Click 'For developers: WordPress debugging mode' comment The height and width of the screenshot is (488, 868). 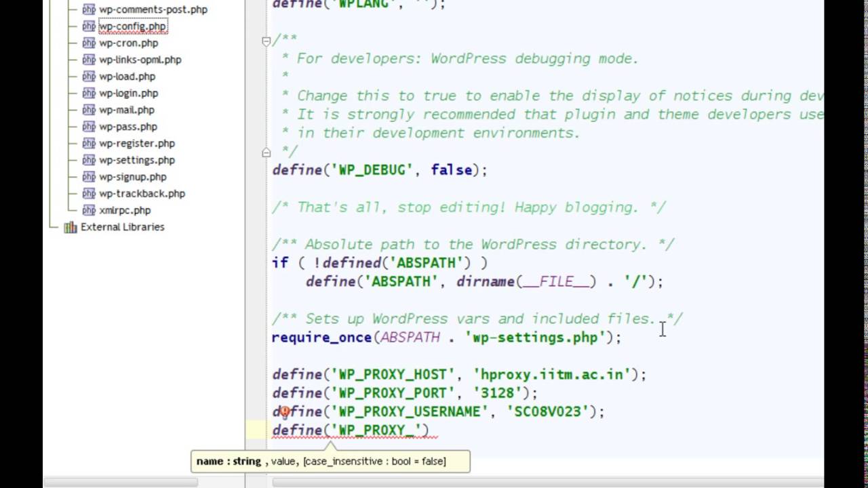(468, 59)
